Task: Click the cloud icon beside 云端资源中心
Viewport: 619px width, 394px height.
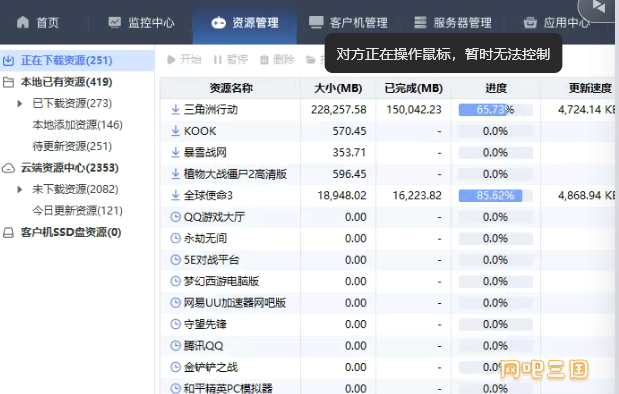Action: [x=8, y=168]
